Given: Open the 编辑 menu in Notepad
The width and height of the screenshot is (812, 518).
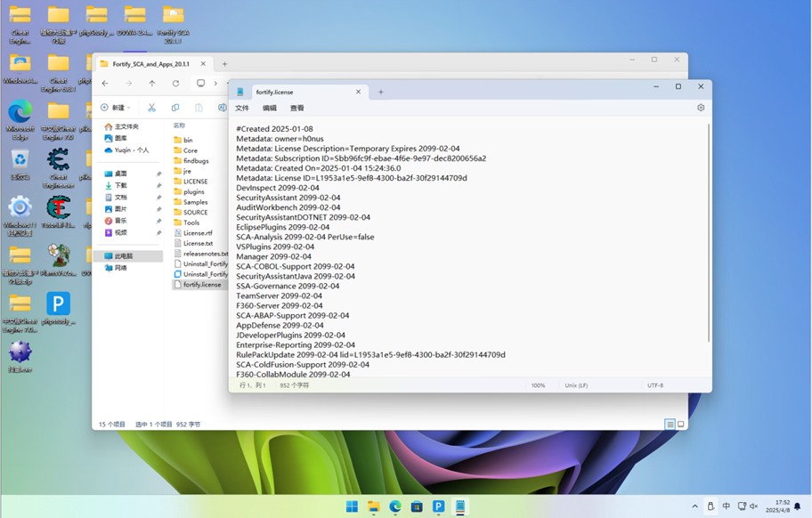Looking at the screenshot, I should [x=269, y=109].
